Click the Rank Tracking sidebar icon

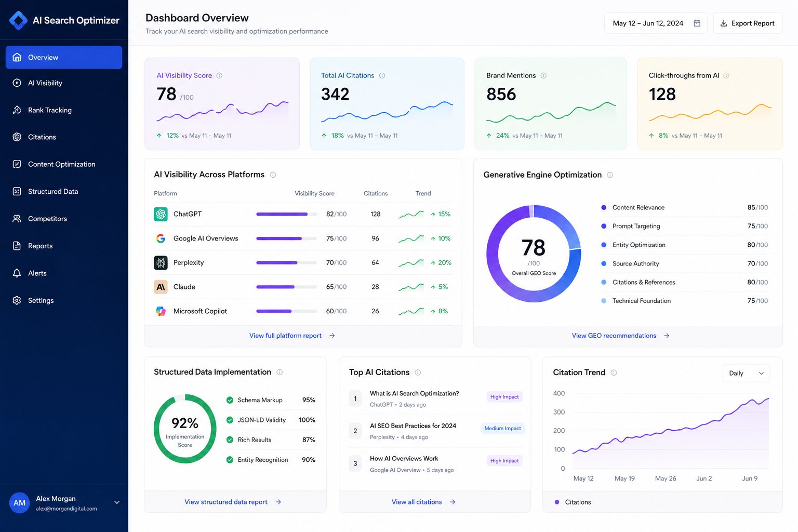[x=17, y=110]
